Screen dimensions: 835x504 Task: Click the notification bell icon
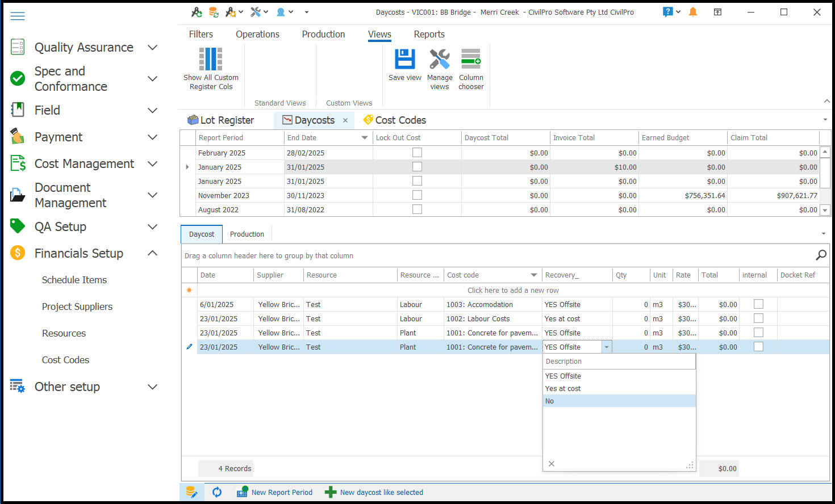pos(692,12)
